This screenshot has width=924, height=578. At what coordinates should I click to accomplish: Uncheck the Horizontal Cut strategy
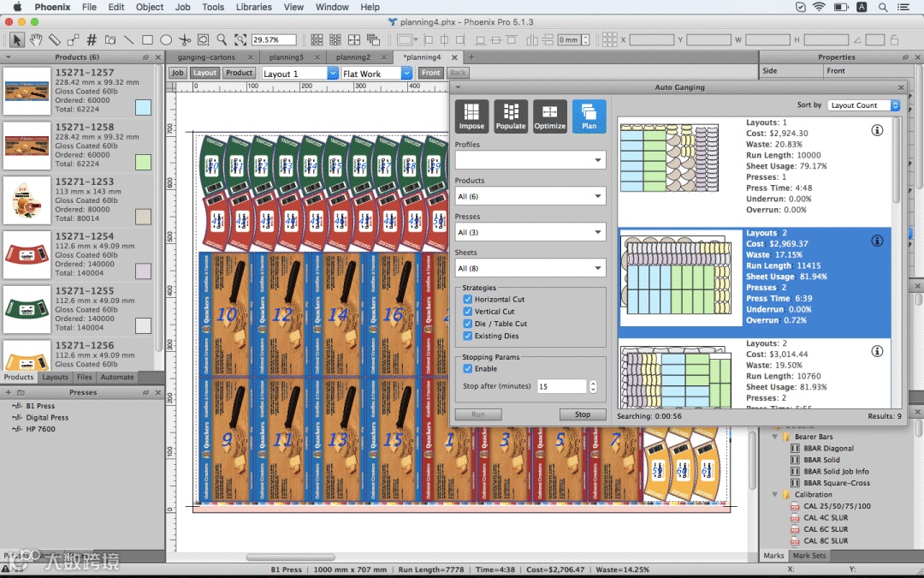pos(468,300)
